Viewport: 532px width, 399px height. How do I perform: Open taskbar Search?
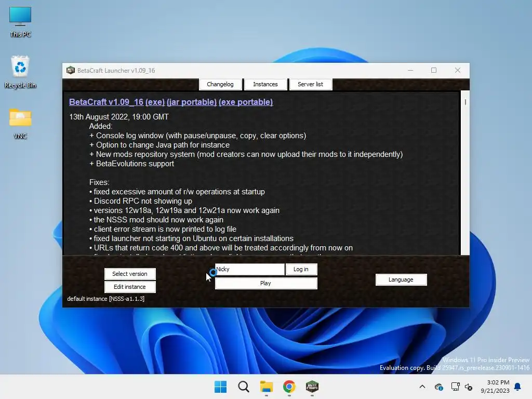click(244, 387)
